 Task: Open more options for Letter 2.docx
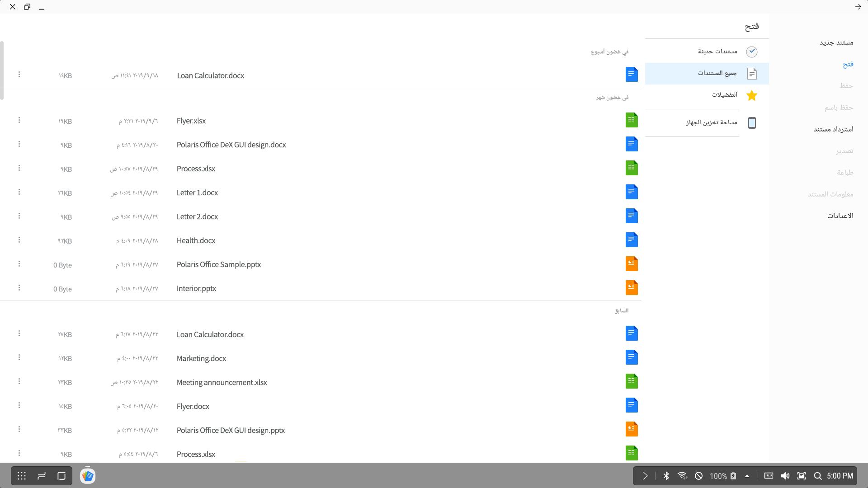point(19,216)
